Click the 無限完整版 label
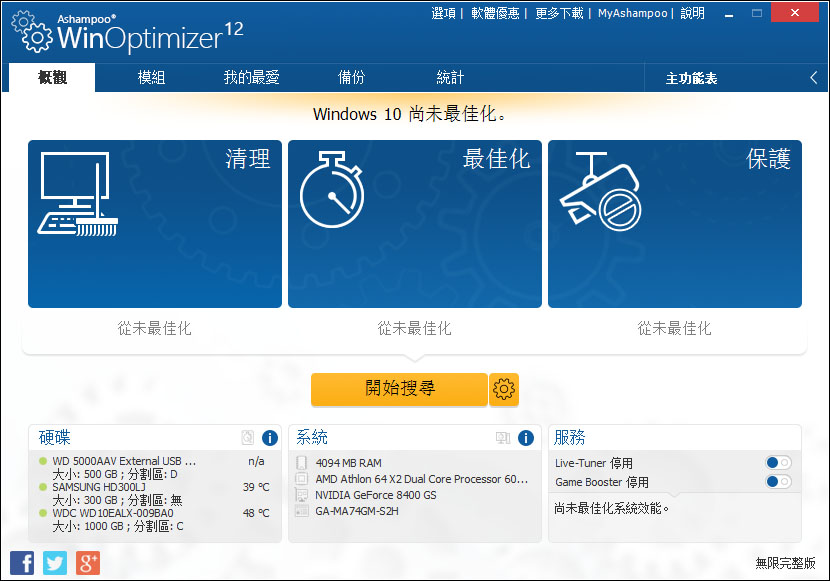The width and height of the screenshot is (830, 581). (785, 563)
